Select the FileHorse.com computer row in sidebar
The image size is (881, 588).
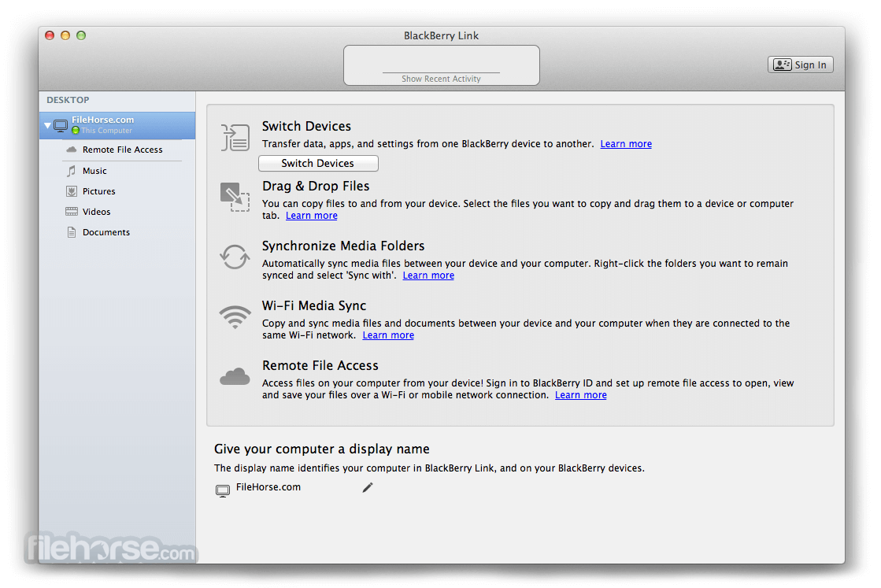[117, 125]
